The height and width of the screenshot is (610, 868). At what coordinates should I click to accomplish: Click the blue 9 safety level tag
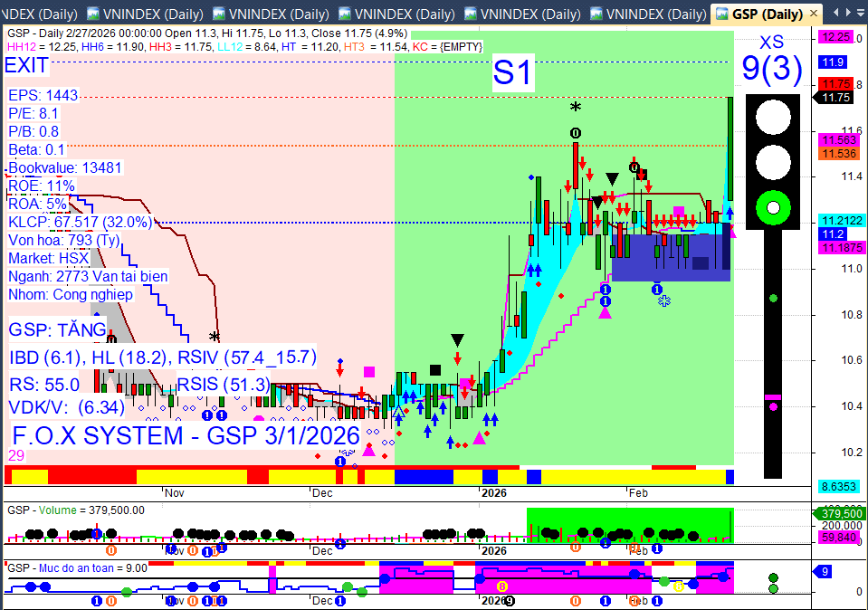coord(824,572)
